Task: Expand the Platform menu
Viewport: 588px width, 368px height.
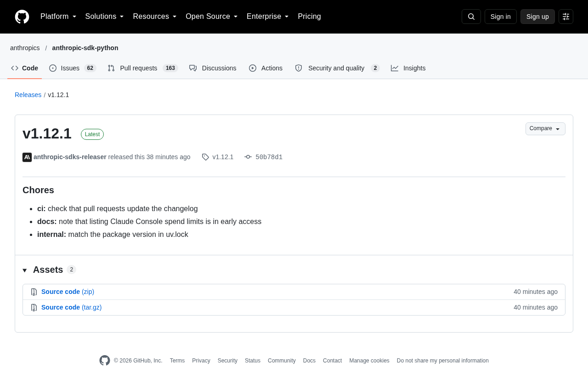Action: point(58,17)
